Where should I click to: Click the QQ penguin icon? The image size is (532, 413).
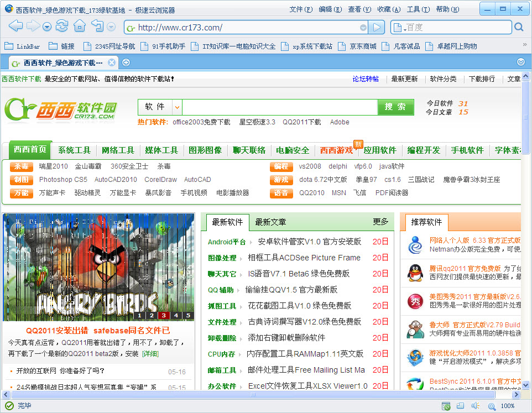click(x=416, y=273)
